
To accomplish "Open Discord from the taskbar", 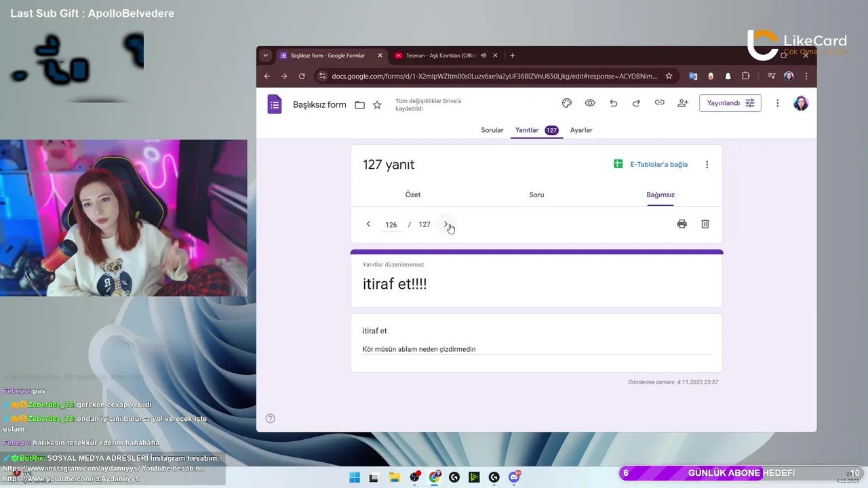I will 515,477.
